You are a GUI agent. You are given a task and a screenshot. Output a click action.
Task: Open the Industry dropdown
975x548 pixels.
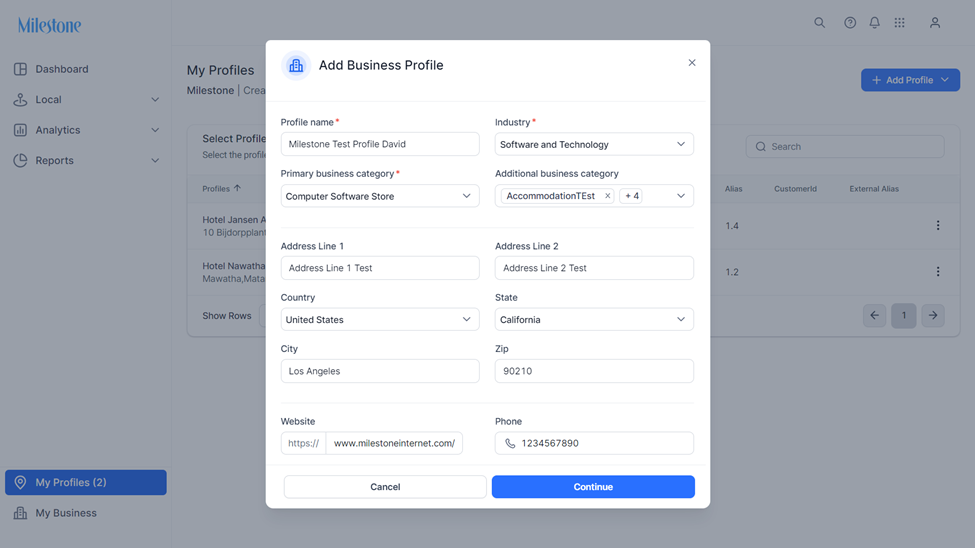point(594,144)
